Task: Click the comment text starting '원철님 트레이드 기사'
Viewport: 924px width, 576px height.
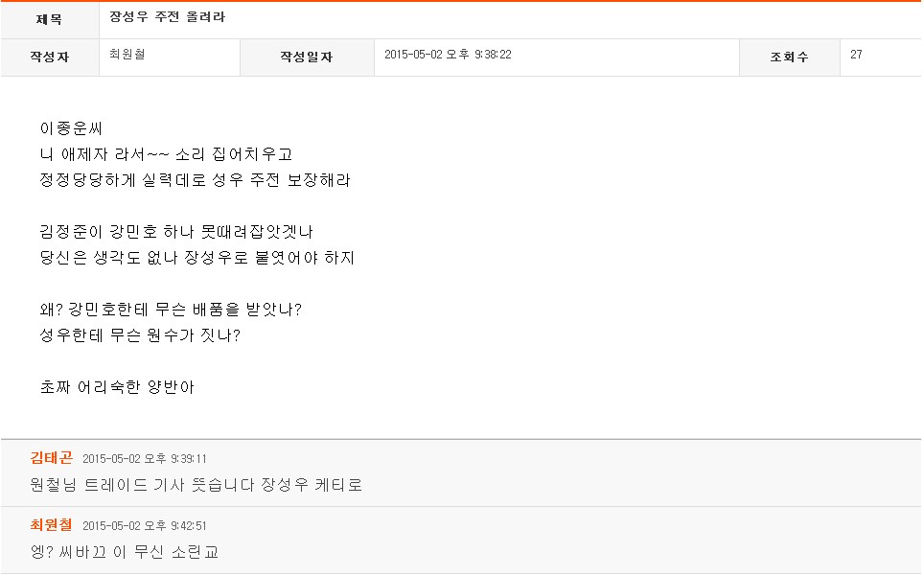Action: pyautogui.click(x=196, y=485)
